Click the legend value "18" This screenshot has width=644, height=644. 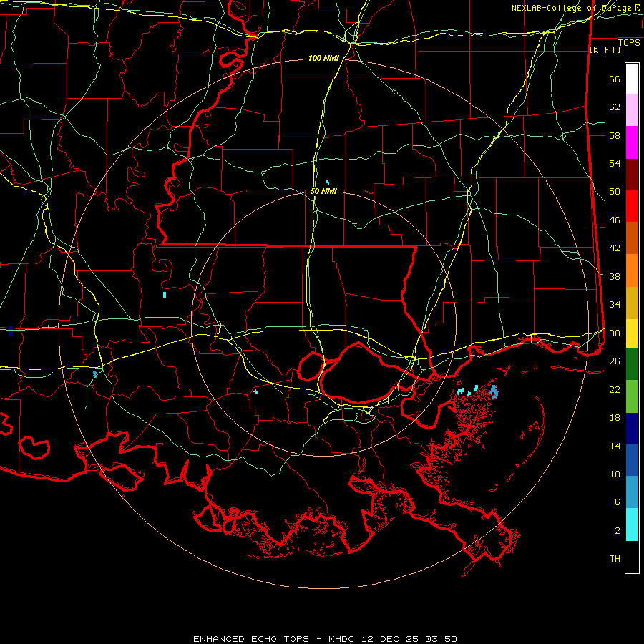click(x=615, y=418)
